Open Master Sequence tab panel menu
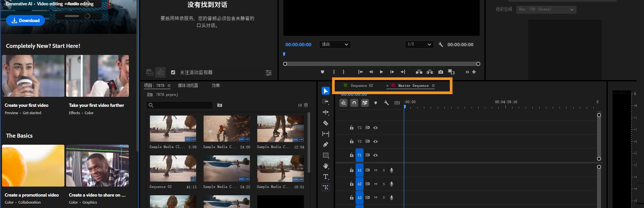 click(x=433, y=86)
